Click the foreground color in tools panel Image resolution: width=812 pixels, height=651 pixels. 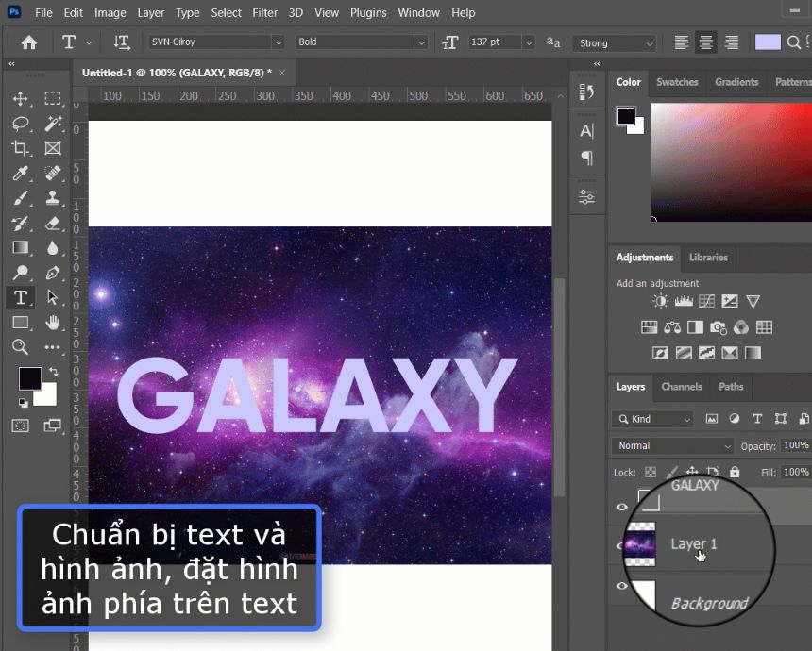30,378
